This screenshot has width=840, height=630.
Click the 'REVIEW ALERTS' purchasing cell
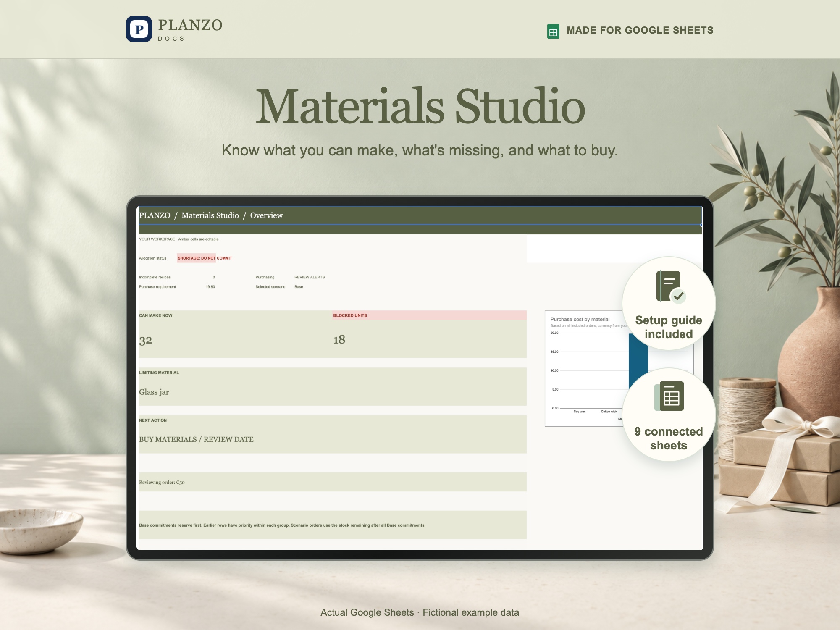coord(310,277)
